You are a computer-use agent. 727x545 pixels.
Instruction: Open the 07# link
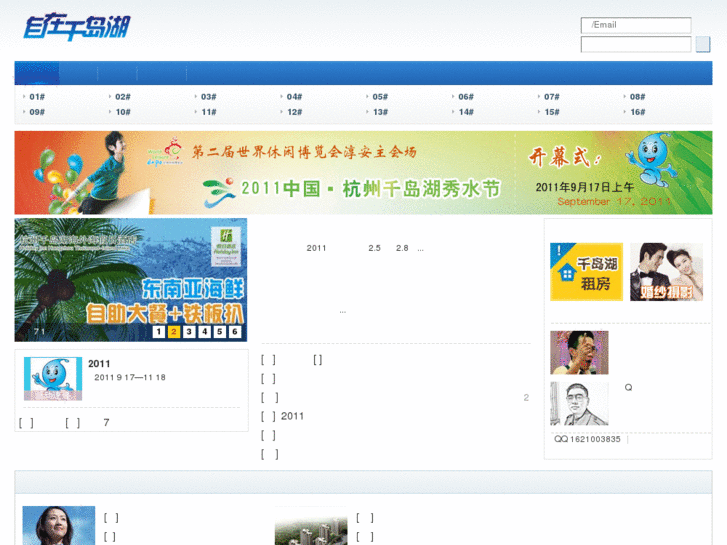coord(552,96)
